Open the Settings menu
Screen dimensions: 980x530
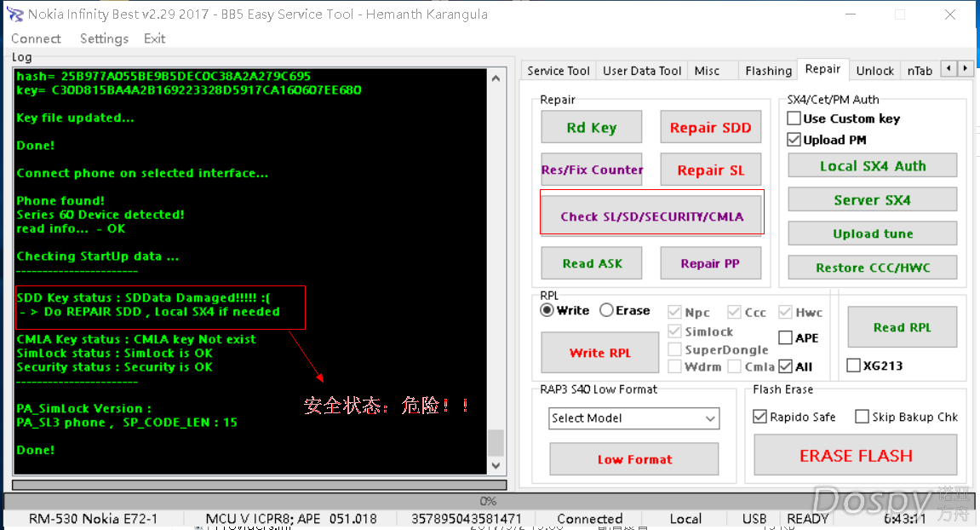pyautogui.click(x=104, y=39)
